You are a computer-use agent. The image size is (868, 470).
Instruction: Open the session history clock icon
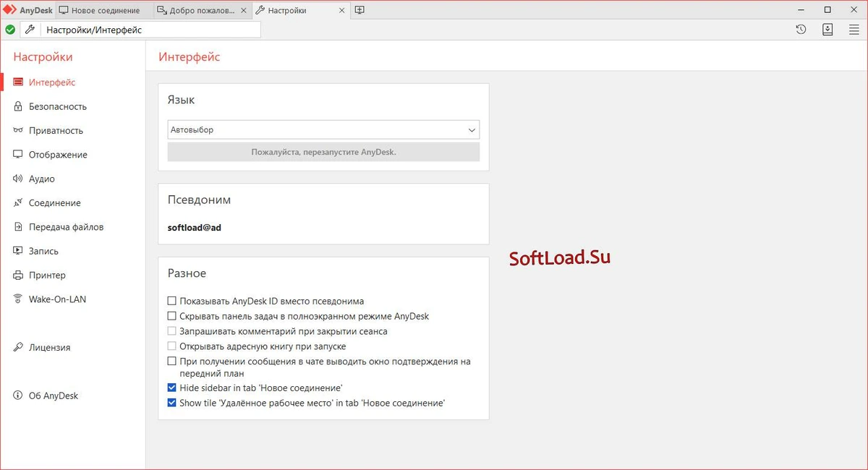point(801,30)
